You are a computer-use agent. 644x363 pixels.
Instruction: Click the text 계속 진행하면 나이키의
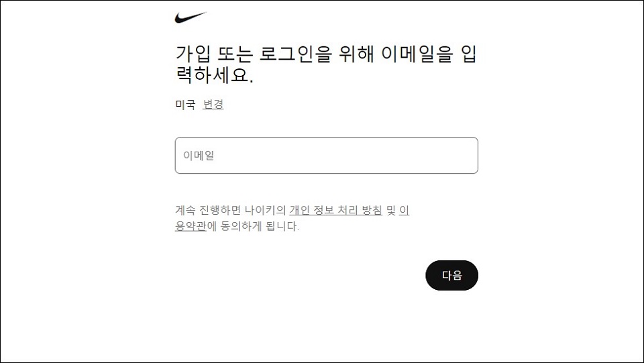230,210
